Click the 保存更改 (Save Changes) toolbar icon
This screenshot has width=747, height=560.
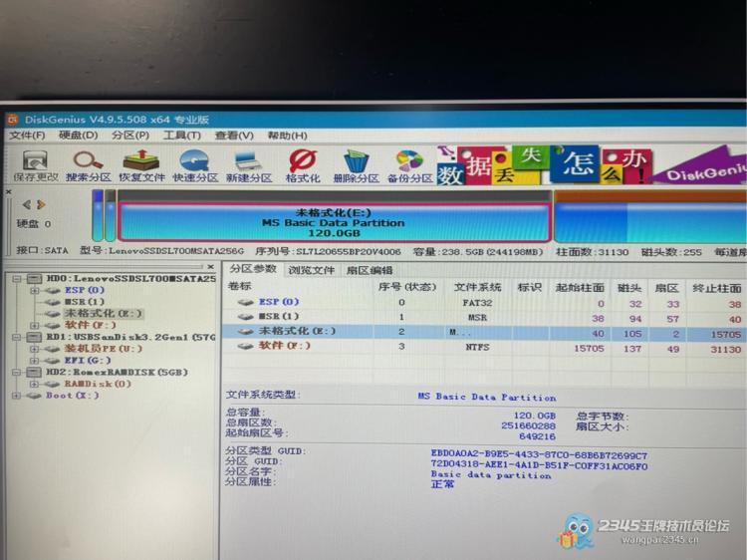[x=35, y=164]
